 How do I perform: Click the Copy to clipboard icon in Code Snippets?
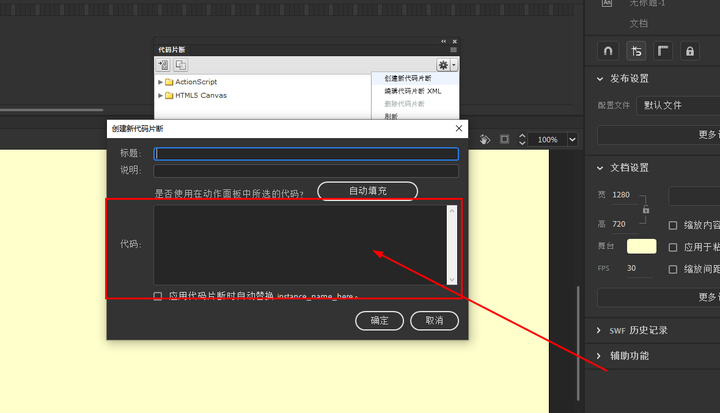(x=180, y=65)
